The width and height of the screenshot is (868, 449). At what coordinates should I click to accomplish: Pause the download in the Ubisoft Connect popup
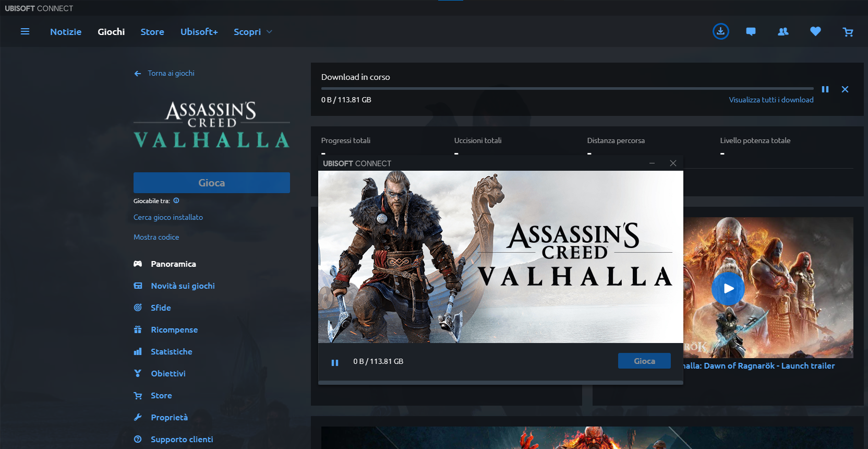point(335,362)
